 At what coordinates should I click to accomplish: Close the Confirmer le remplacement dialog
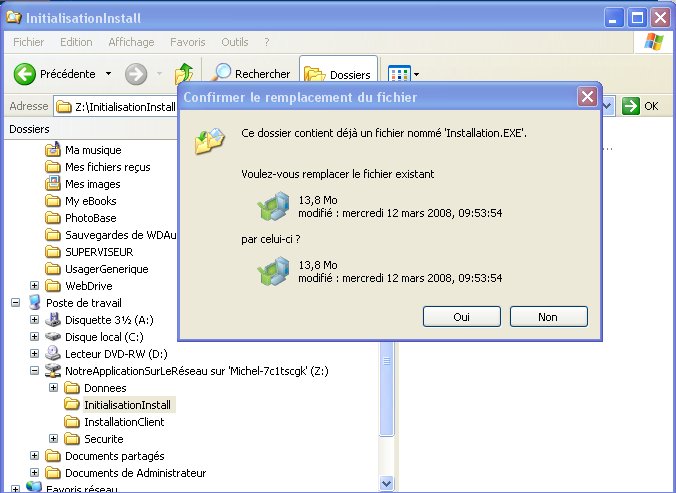[587, 97]
